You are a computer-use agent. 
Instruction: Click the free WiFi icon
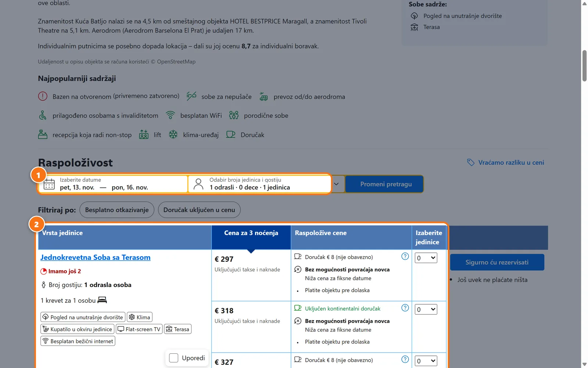[170, 115]
